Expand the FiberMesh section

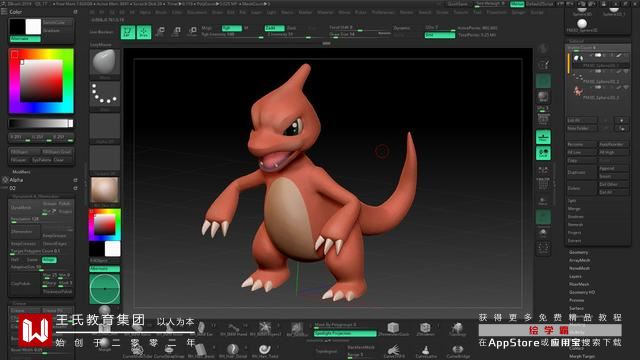click(579, 284)
